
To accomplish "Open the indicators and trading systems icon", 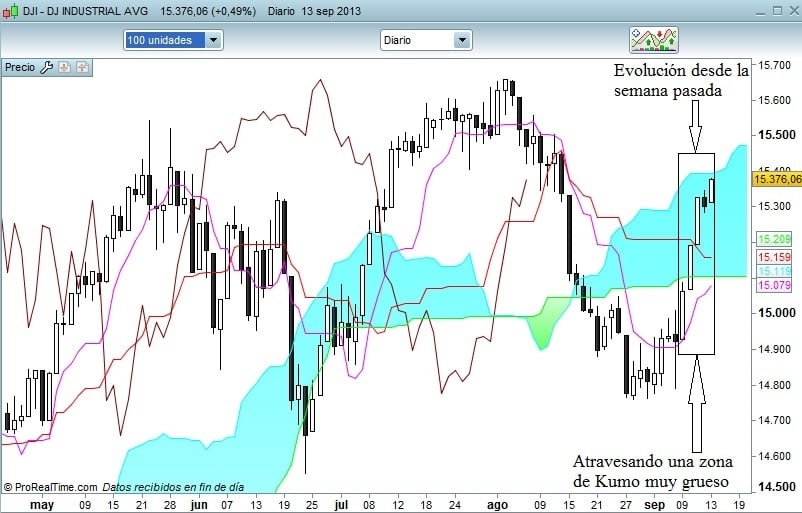I will [654, 40].
